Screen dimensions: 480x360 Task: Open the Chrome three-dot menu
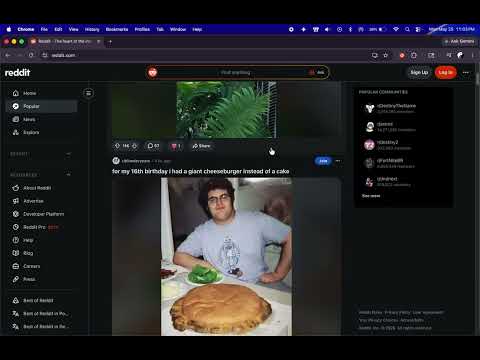pos(473,55)
